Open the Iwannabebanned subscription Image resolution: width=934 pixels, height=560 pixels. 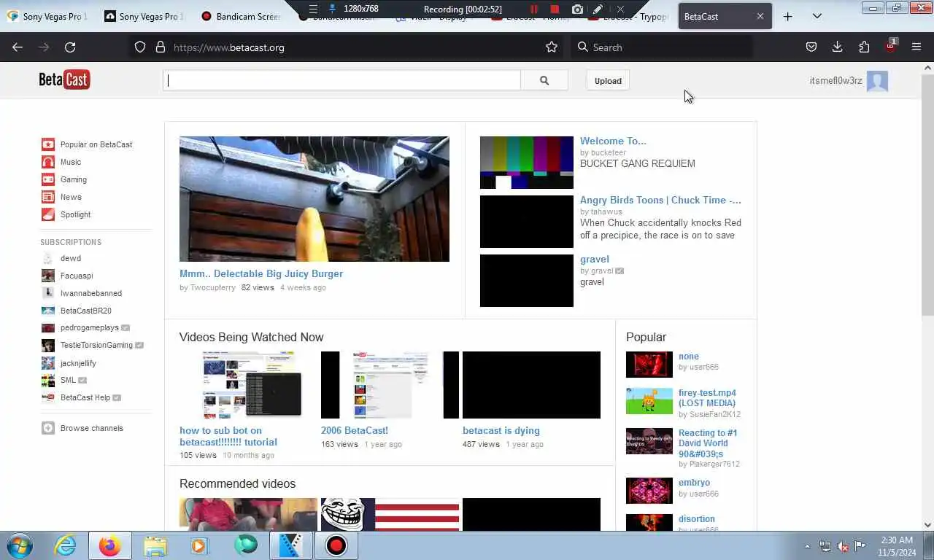pos(91,293)
